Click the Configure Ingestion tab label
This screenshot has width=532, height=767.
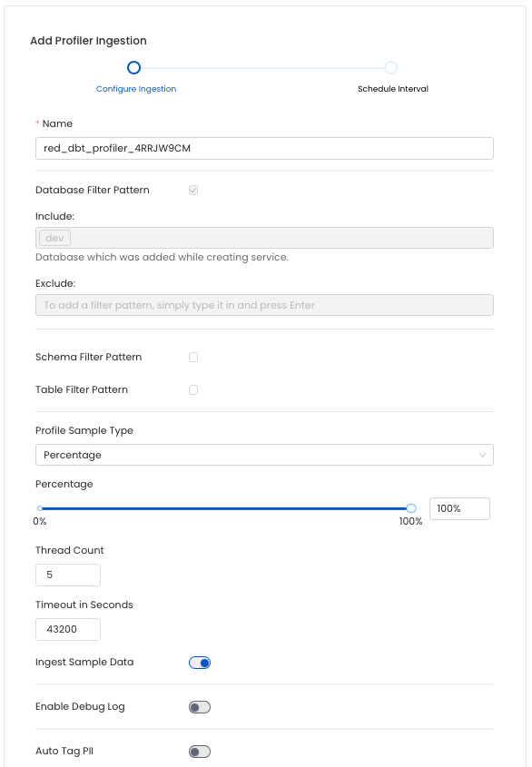click(135, 89)
